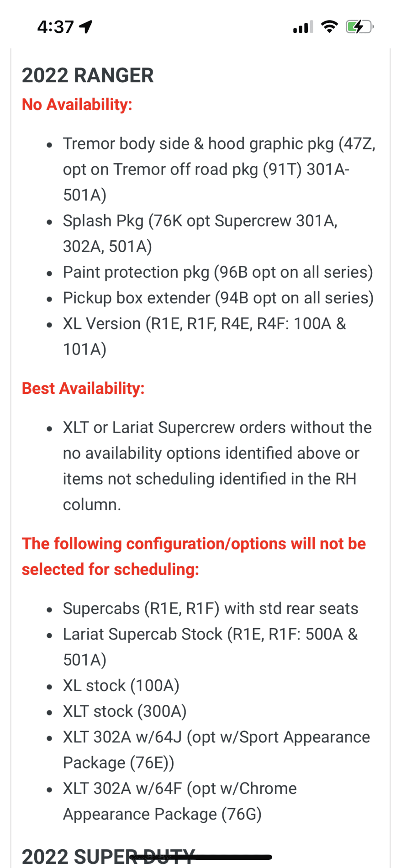The width and height of the screenshot is (401, 868).
Task: Tap the Splash Pkg list item
Action: (x=200, y=233)
